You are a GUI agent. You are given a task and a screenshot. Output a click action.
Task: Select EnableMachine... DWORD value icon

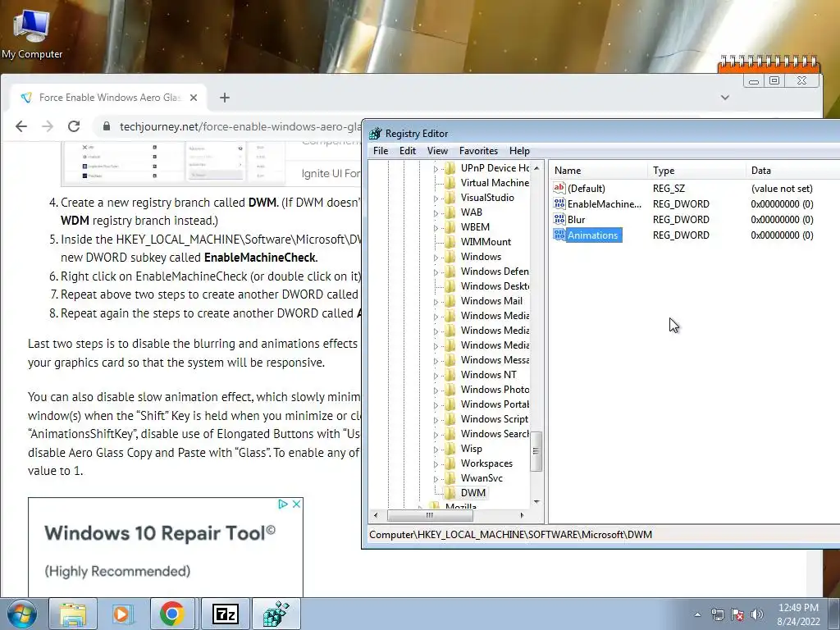[x=559, y=203]
